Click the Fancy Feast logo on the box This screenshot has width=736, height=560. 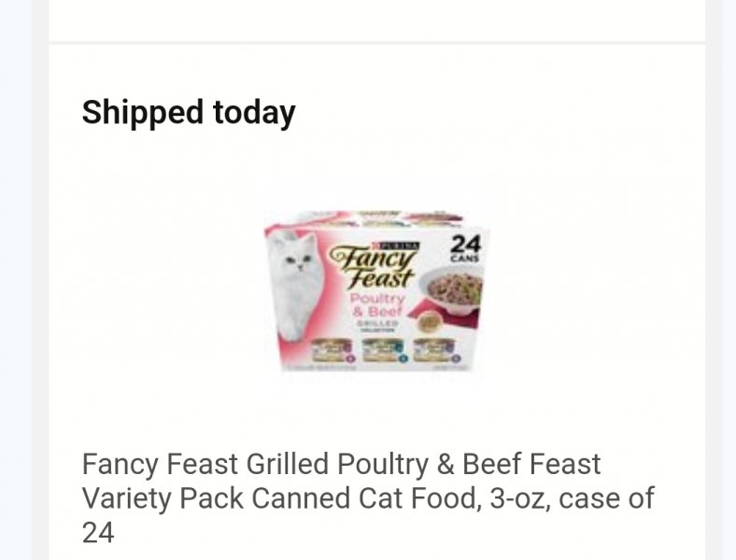[x=376, y=264]
